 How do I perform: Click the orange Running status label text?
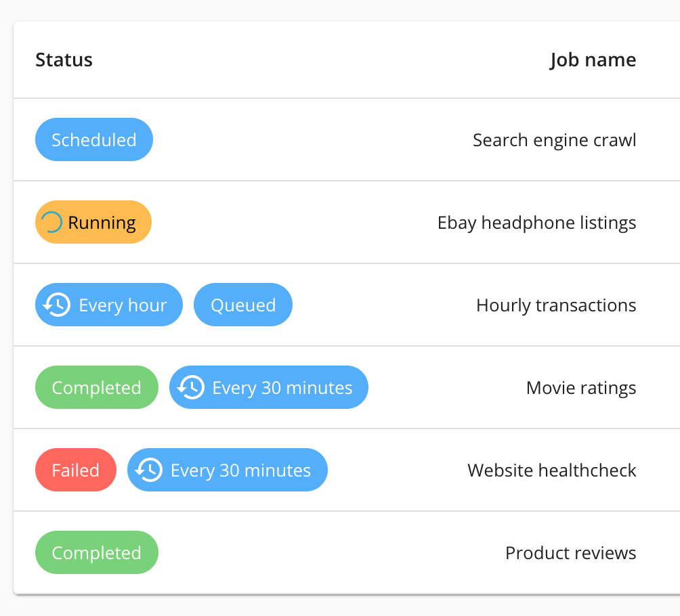coord(102,223)
